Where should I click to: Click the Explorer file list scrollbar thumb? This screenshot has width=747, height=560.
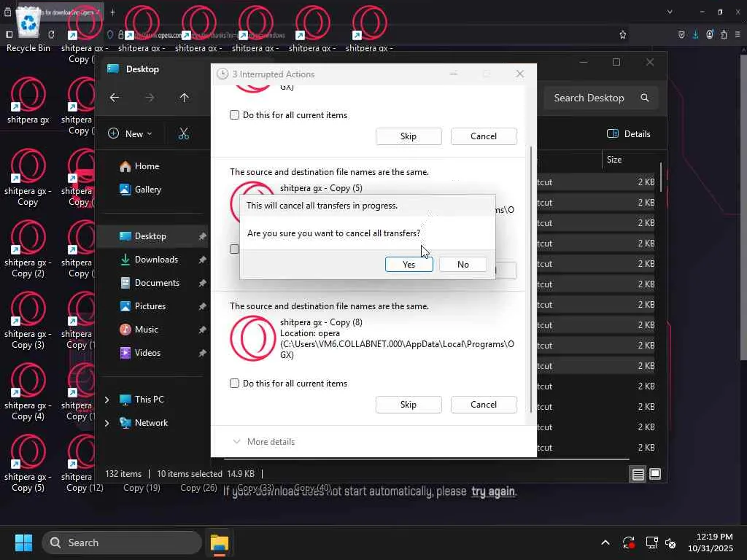coord(661,176)
